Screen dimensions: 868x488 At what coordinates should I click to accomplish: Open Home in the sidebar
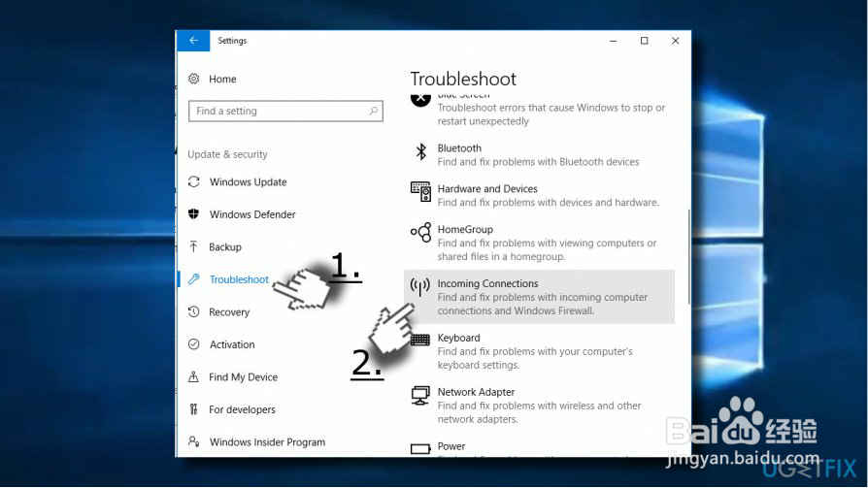[x=222, y=80]
